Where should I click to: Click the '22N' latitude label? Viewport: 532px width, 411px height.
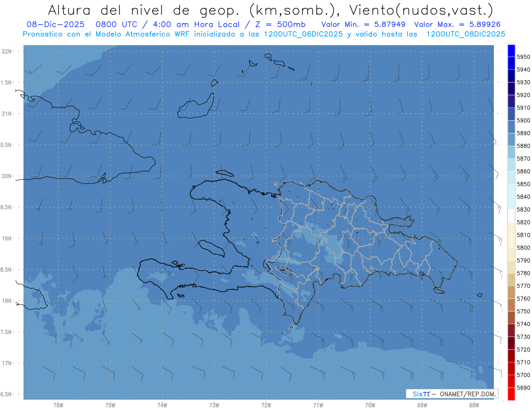(x=7, y=51)
